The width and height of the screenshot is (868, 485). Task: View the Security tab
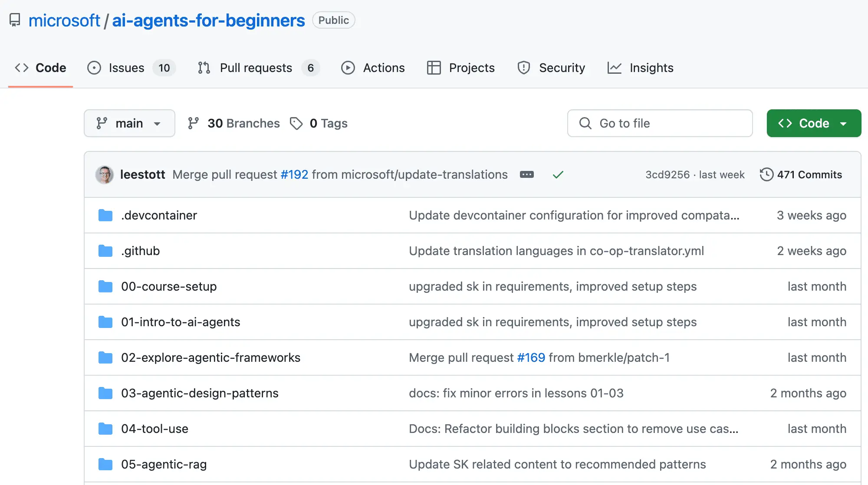(x=551, y=68)
